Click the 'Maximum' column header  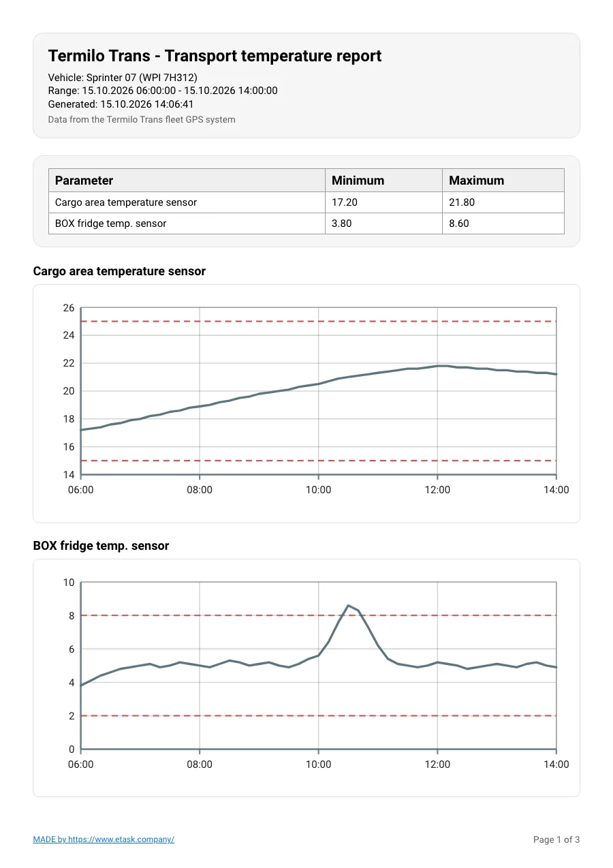point(503,181)
